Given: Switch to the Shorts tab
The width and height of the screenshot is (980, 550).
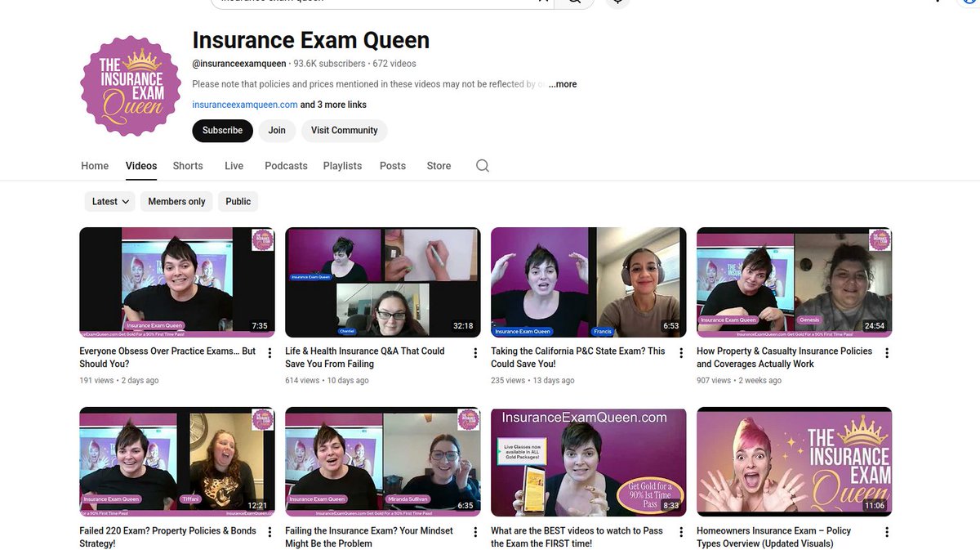Looking at the screenshot, I should [x=188, y=166].
